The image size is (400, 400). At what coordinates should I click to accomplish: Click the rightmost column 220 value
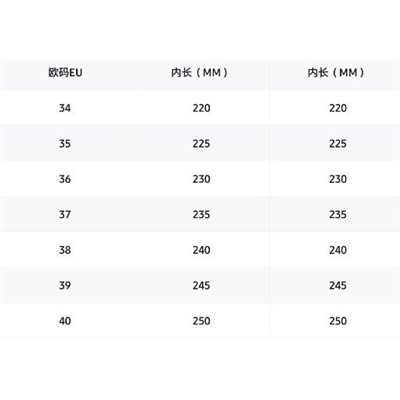click(x=338, y=108)
